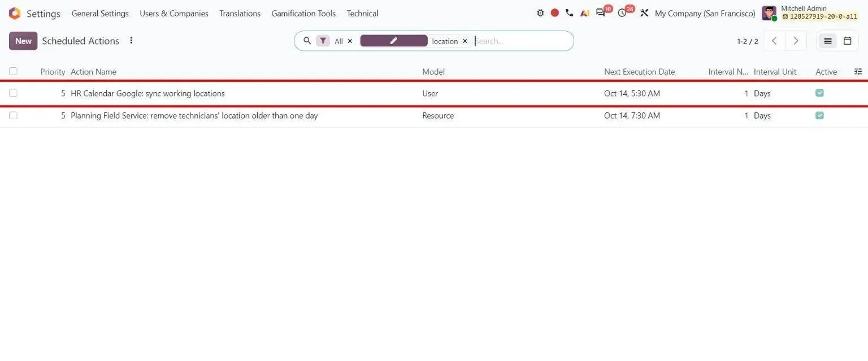Go to the next page of records
The height and width of the screenshot is (361, 868).
click(x=796, y=41)
